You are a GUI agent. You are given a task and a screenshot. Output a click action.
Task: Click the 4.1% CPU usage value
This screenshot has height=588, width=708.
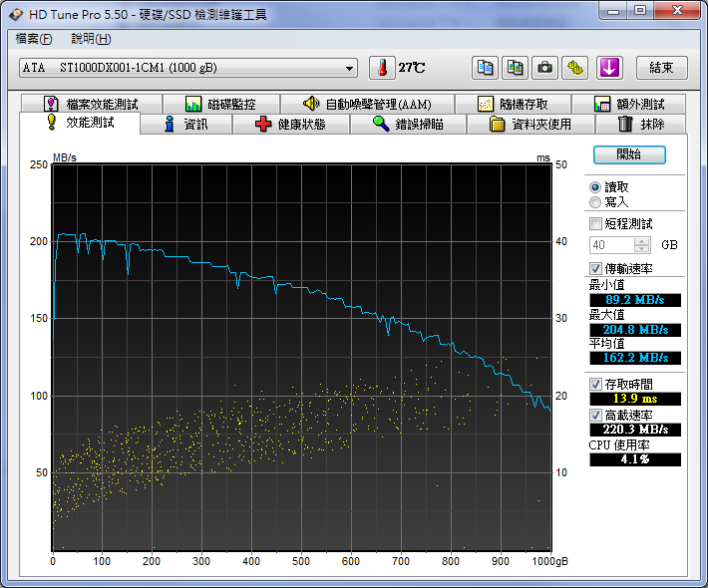tap(635, 459)
